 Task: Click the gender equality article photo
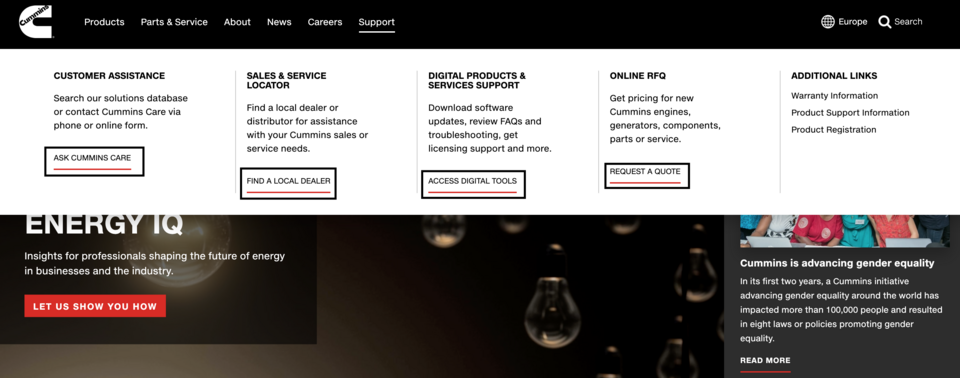845,231
